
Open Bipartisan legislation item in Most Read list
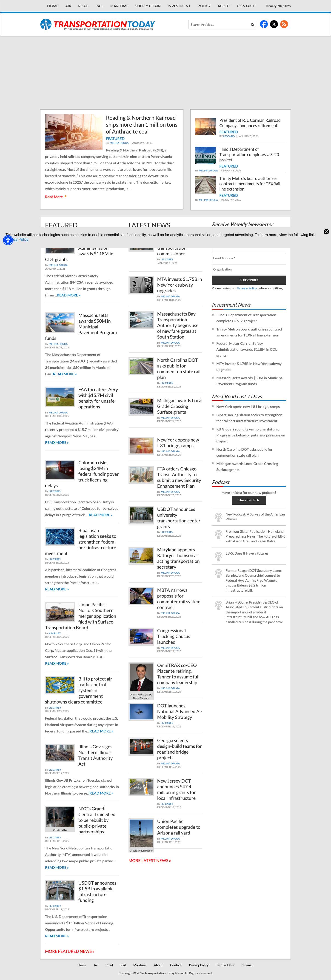pos(249,418)
